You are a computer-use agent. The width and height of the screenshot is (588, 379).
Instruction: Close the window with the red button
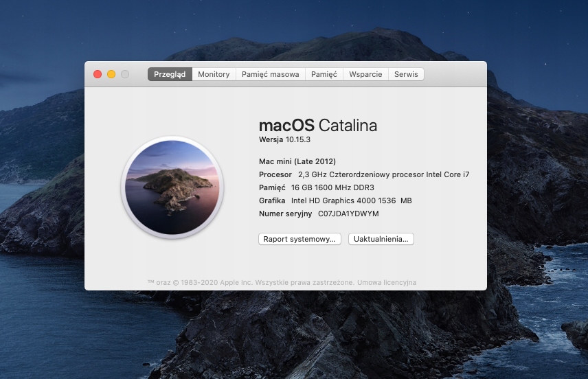point(98,74)
